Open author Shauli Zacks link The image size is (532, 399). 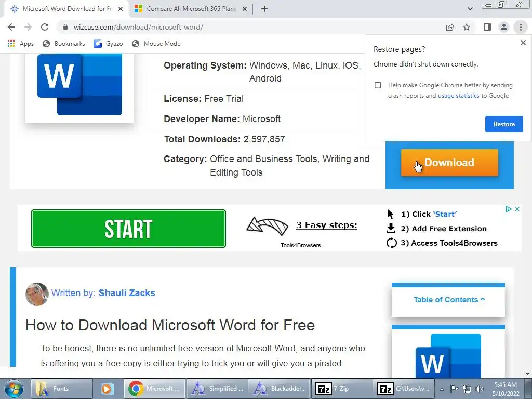tap(127, 293)
